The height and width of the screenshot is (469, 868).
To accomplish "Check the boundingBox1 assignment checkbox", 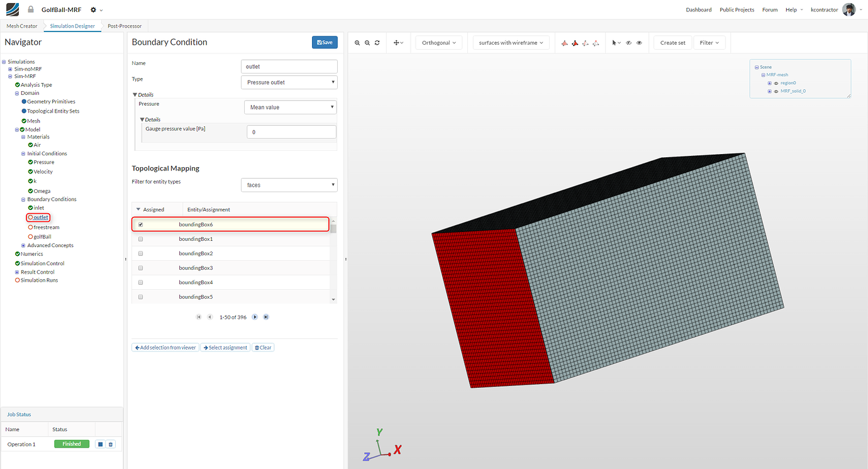I will point(140,238).
